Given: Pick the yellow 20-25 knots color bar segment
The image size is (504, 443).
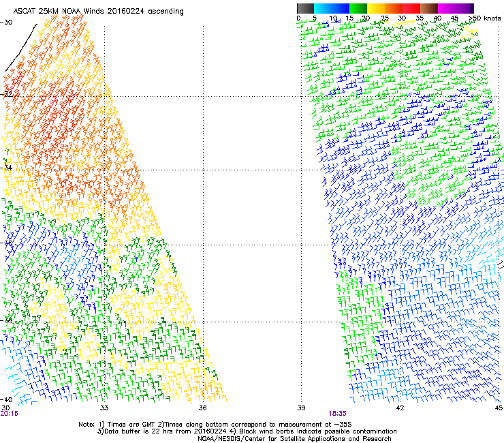Looking at the screenshot, I should point(376,8).
